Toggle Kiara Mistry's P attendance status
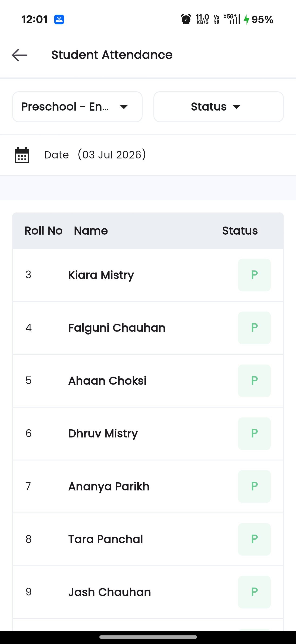296x644 pixels. coord(254,275)
